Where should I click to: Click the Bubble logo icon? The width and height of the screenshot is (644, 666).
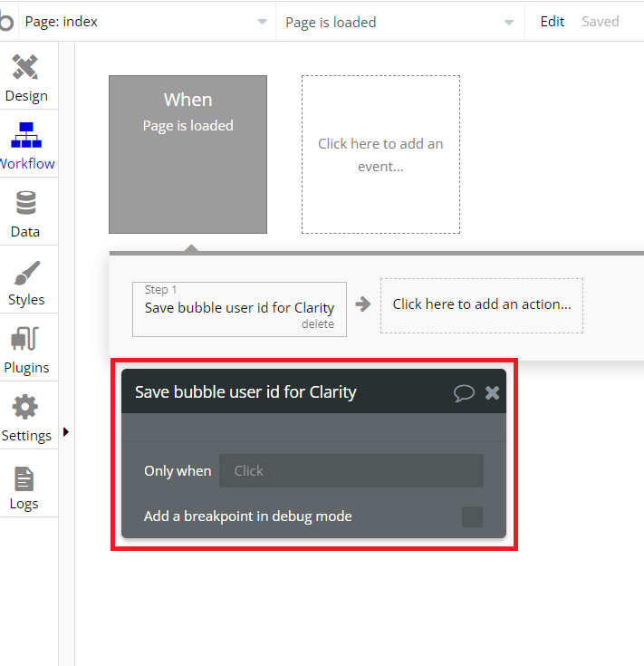click(6, 21)
